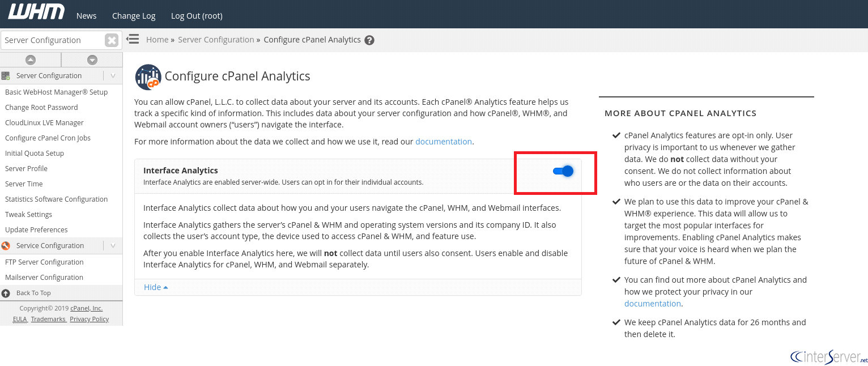Open cPanel, Inc. footer link

tap(87, 309)
